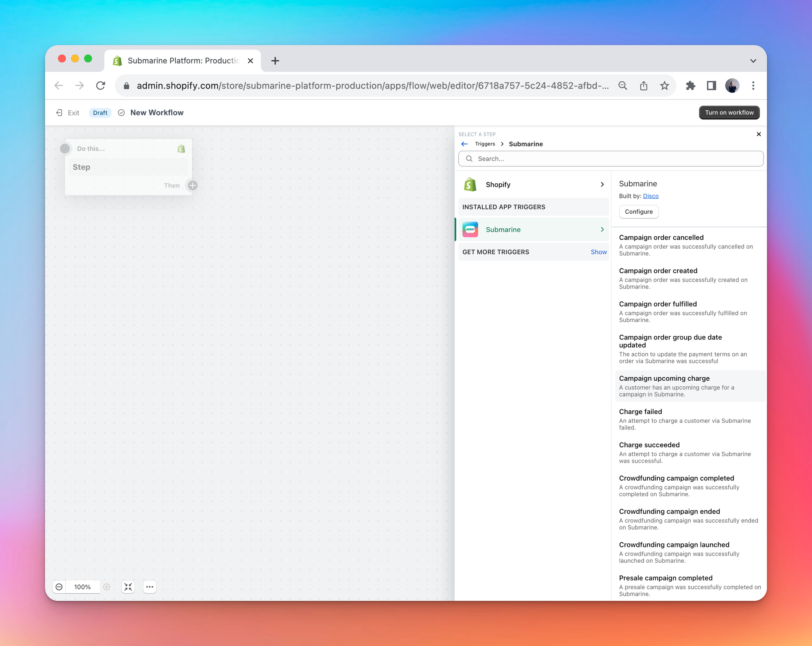
Task: Exit the workflow editor
Action: pos(67,113)
